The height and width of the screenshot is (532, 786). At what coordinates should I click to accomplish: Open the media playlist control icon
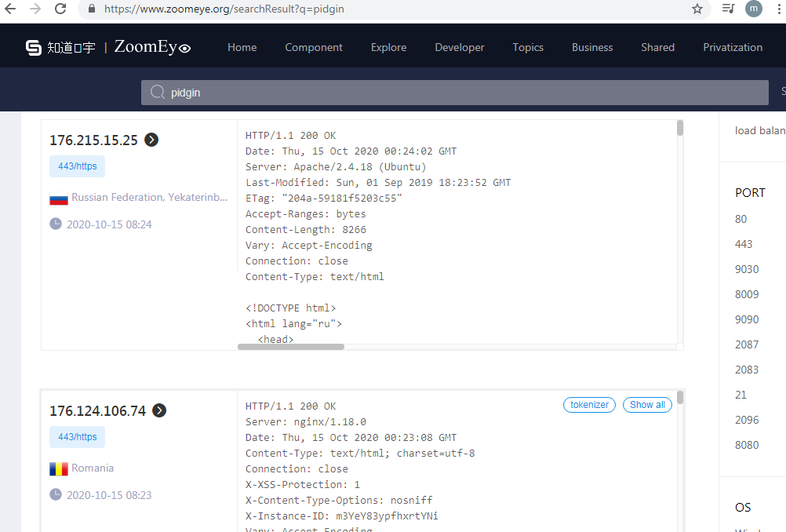(x=728, y=9)
